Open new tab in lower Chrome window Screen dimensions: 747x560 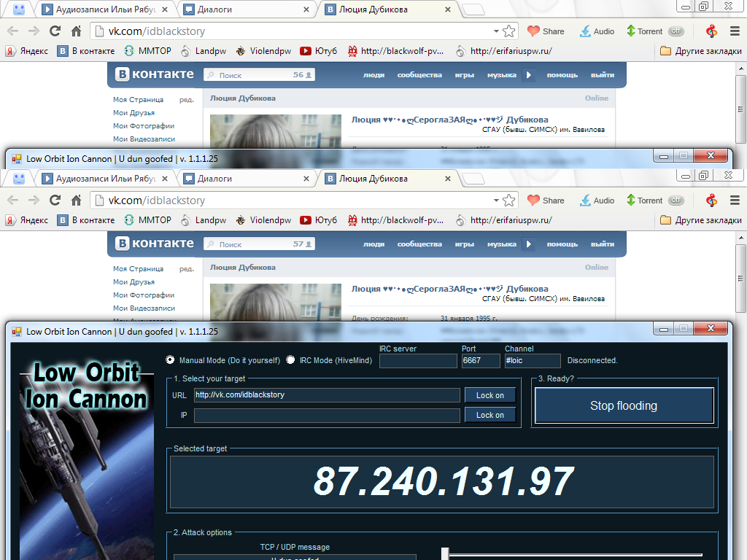point(473,179)
